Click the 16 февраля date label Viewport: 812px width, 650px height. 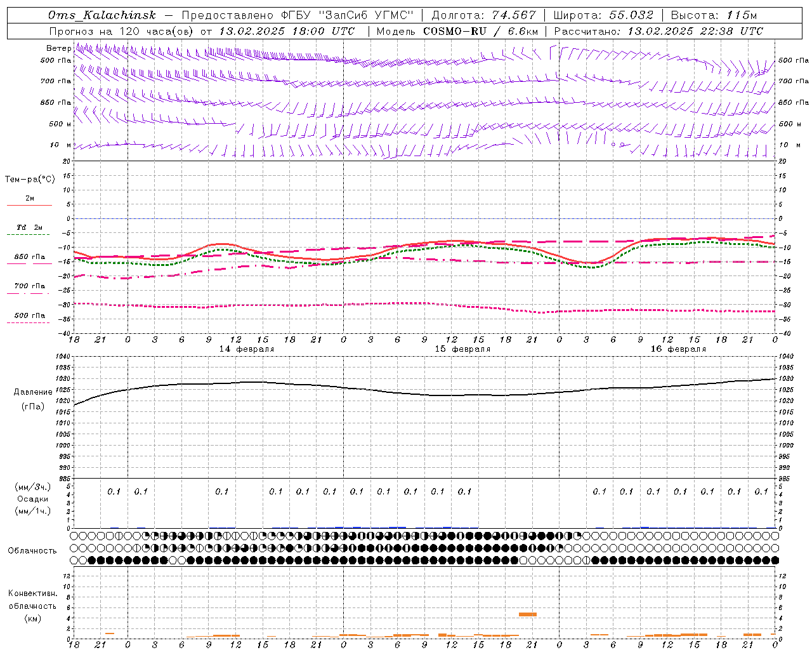click(678, 349)
